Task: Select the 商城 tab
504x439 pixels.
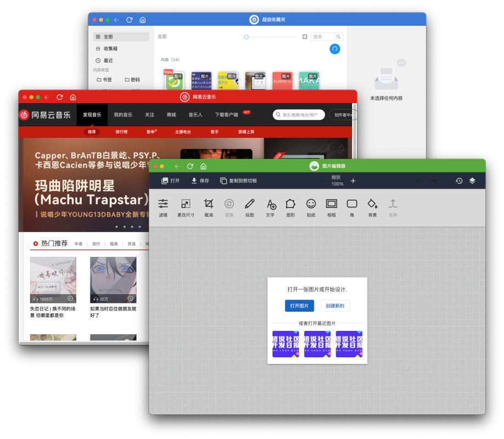Action: tap(171, 115)
